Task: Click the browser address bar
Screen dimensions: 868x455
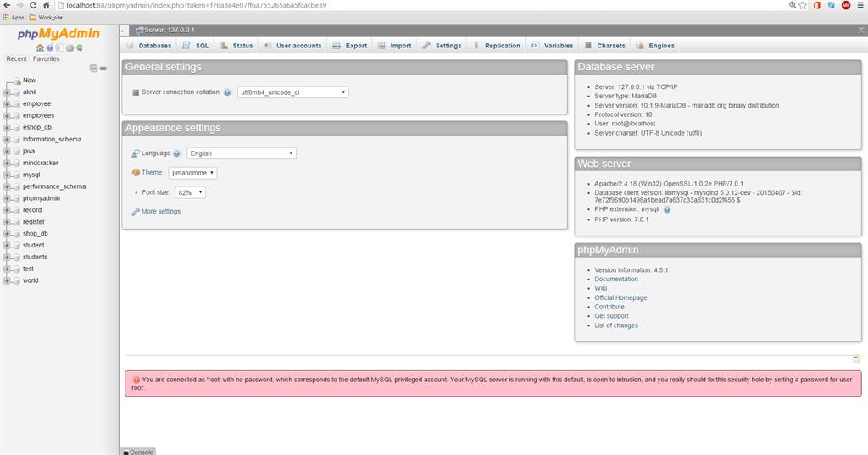Action: (420, 5)
